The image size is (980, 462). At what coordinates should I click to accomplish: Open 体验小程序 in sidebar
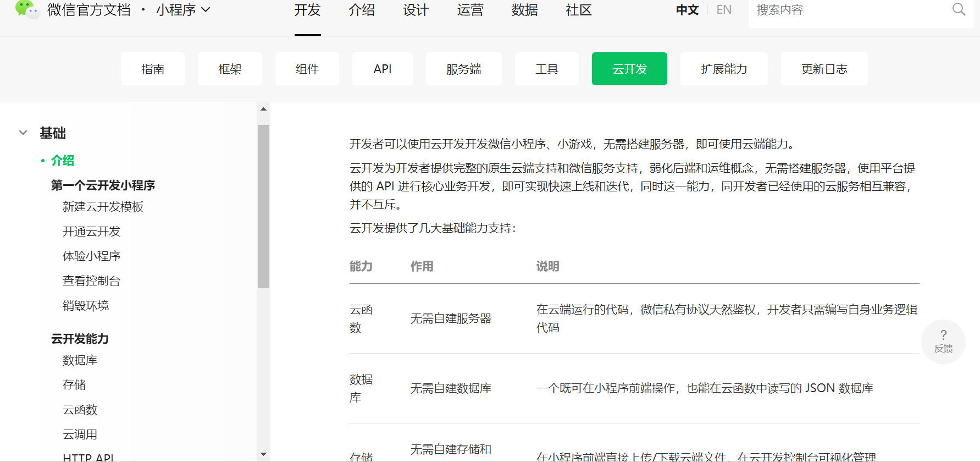91,256
